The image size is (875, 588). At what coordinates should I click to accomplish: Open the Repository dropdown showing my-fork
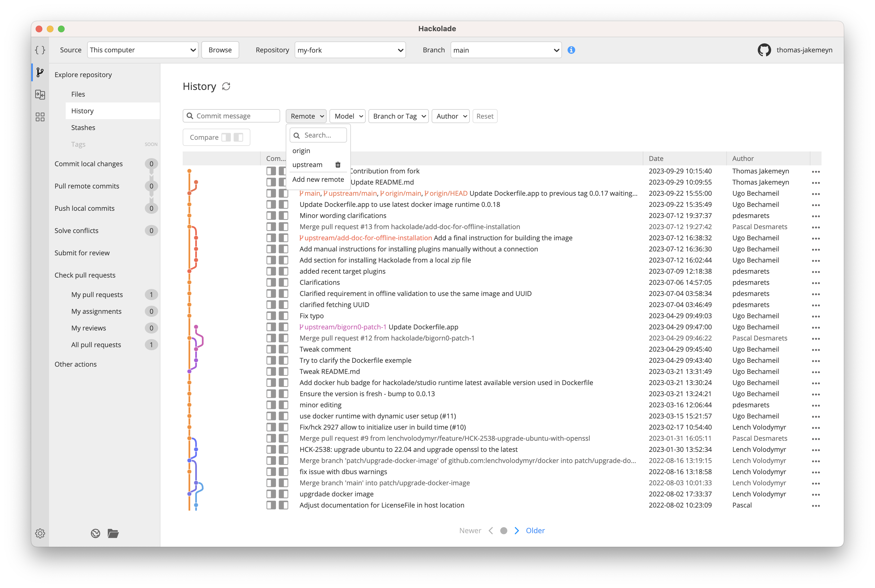click(x=350, y=50)
